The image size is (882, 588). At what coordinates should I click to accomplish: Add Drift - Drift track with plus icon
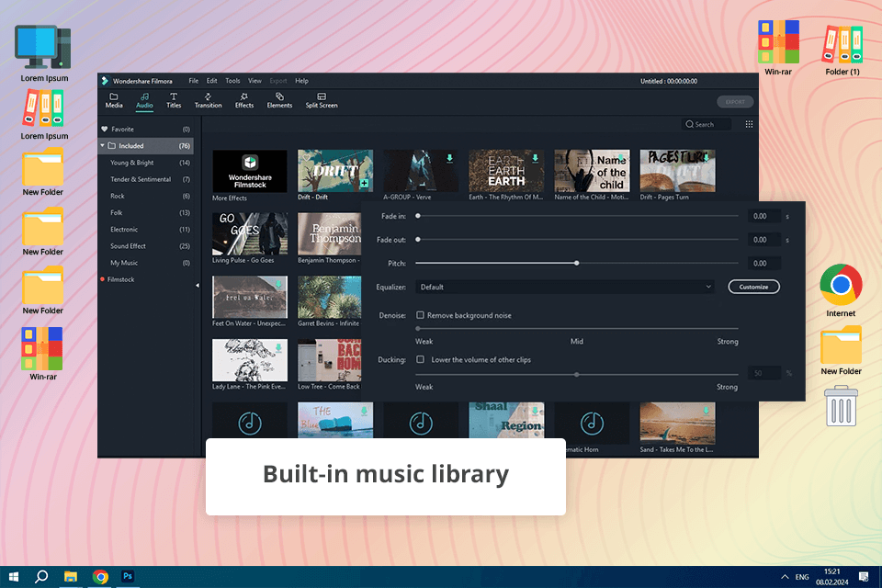(x=365, y=184)
